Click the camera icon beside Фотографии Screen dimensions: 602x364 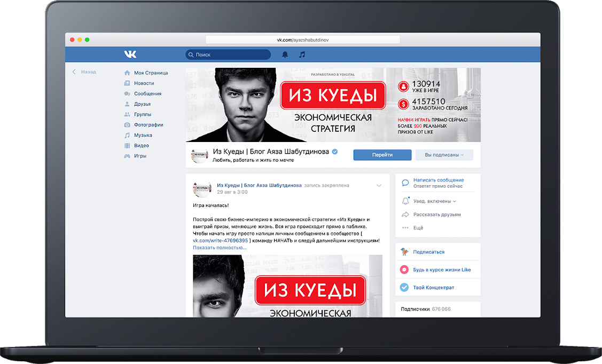tap(127, 125)
